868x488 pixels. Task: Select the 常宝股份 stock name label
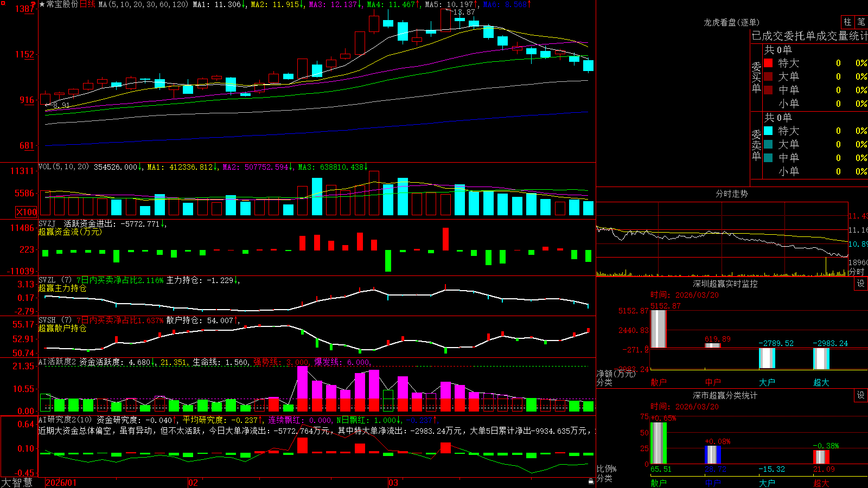coord(62,4)
